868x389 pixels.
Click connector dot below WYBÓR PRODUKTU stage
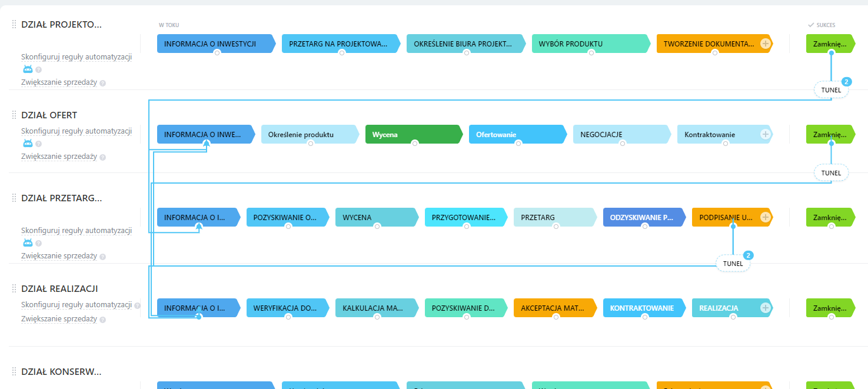pyautogui.click(x=591, y=52)
